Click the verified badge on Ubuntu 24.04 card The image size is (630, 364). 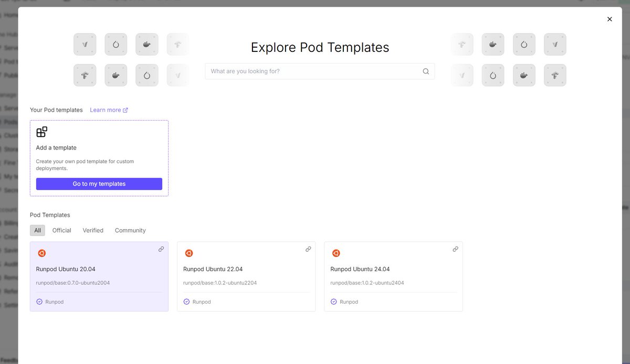(x=333, y=302)
